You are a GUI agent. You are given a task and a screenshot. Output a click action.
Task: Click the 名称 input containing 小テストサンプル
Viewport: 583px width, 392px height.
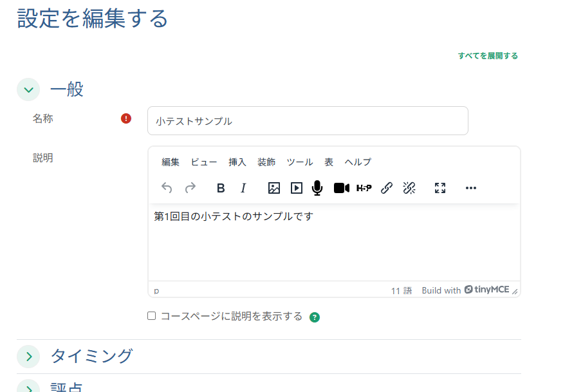coord(308,120)
